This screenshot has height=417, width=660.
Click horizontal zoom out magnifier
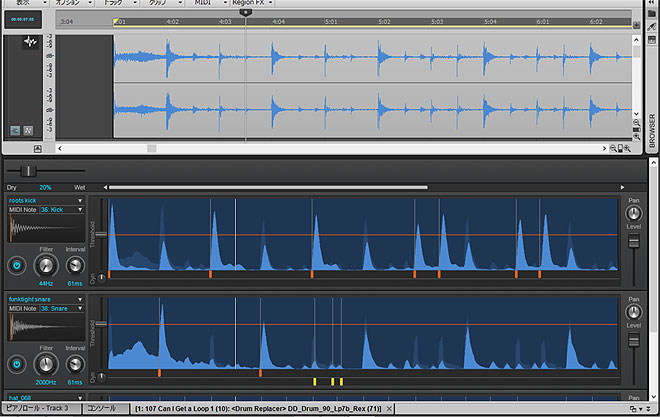[613, 149]
